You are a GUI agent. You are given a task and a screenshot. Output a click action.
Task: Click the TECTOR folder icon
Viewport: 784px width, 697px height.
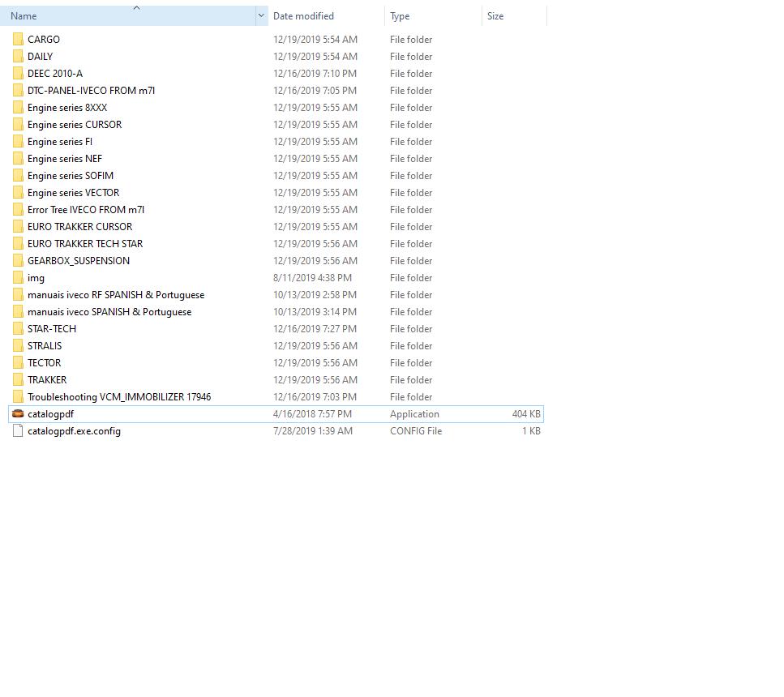click(18, 362)
